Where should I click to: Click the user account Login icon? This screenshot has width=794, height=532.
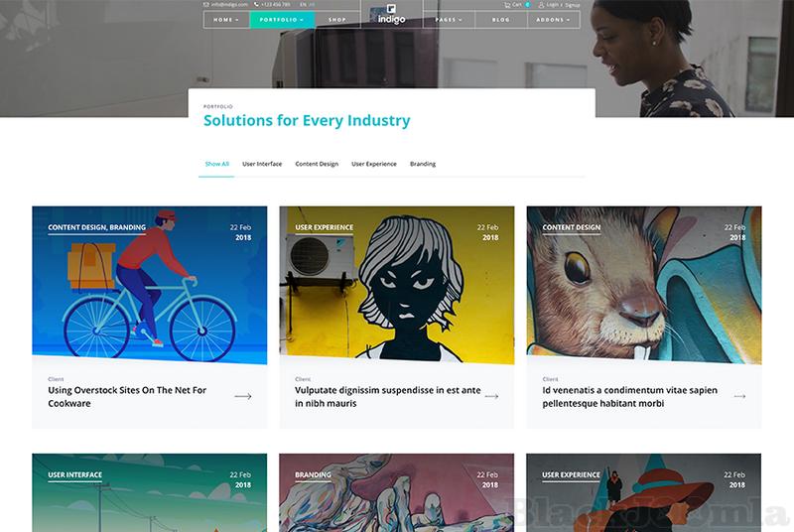click(541, 5)
